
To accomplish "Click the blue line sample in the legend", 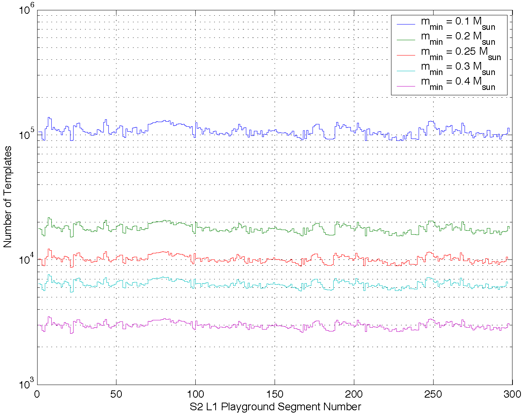I will (406, 24).
